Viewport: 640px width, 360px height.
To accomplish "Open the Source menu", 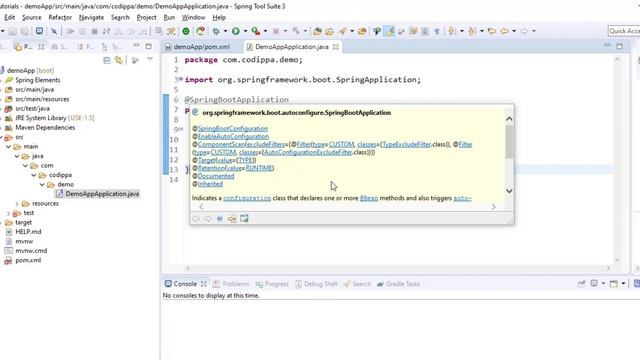I will coord(31,18).
